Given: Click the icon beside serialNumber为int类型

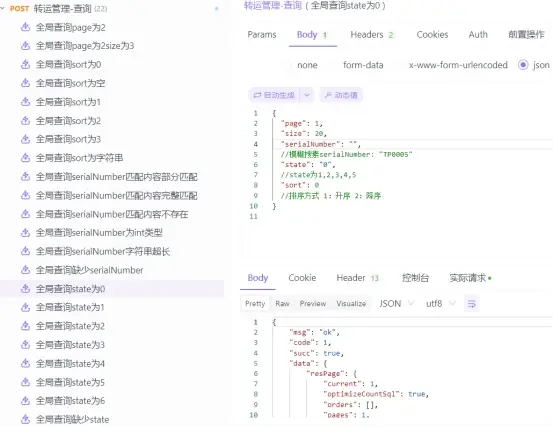Looking at the screenshot, I should [25, 232].
